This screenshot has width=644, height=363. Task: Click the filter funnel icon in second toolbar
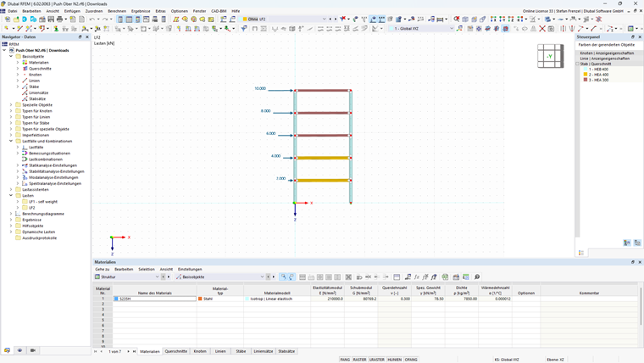(x=244, y=28)
